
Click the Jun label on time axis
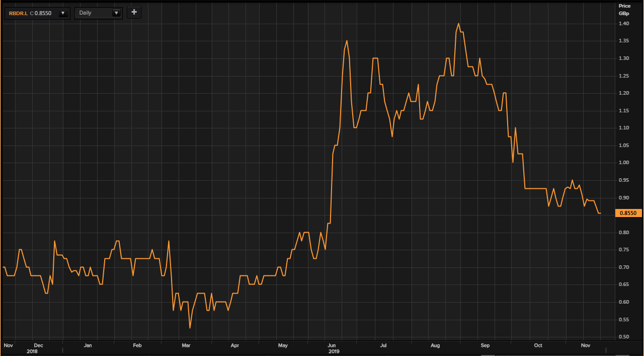pos(332,345)
